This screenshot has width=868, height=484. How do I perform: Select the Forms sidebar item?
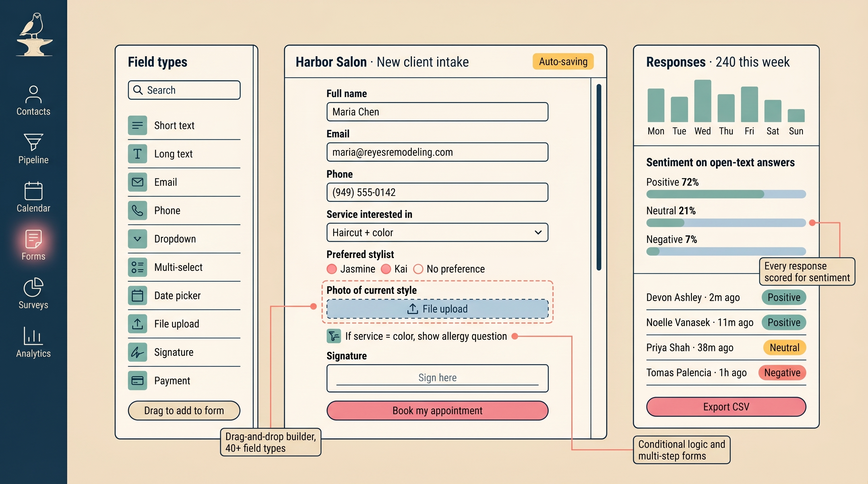33,245
